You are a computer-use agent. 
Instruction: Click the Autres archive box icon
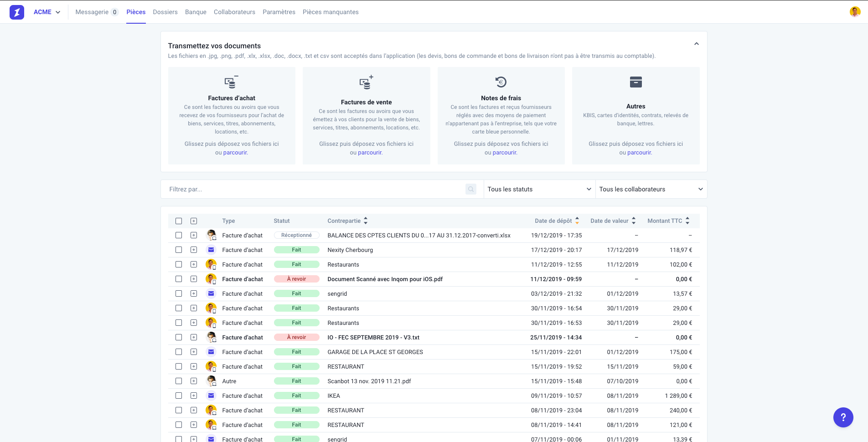635,82
